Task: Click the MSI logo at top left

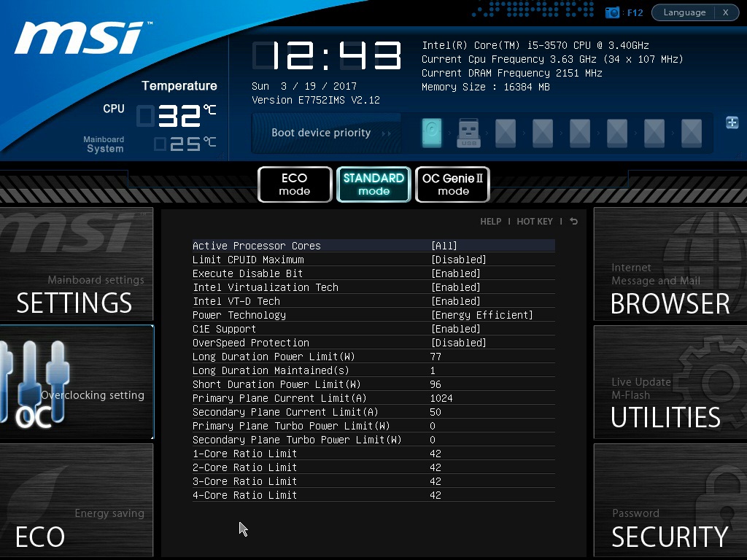Action: pyautogui.click(x=82, y=38)
